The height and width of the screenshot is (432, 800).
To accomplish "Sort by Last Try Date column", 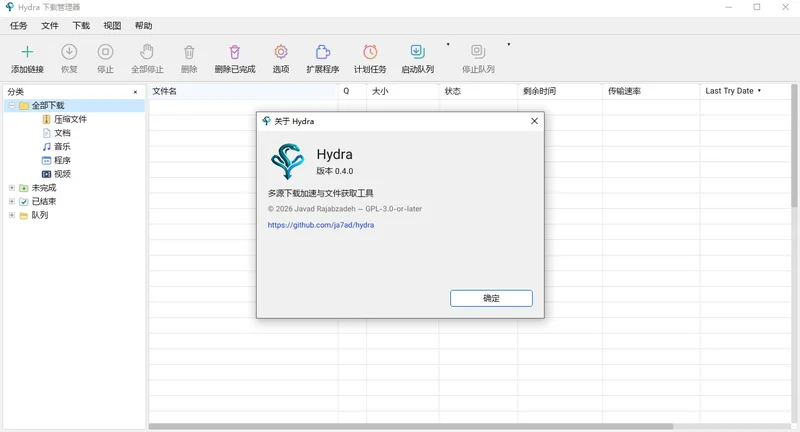I will click(745, 91).
